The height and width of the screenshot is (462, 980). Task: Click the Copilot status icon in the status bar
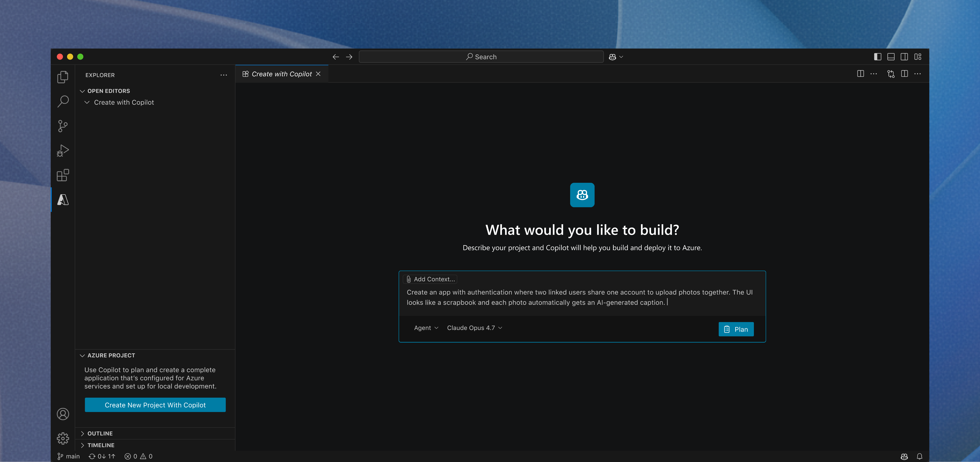[x=904, y=456]
